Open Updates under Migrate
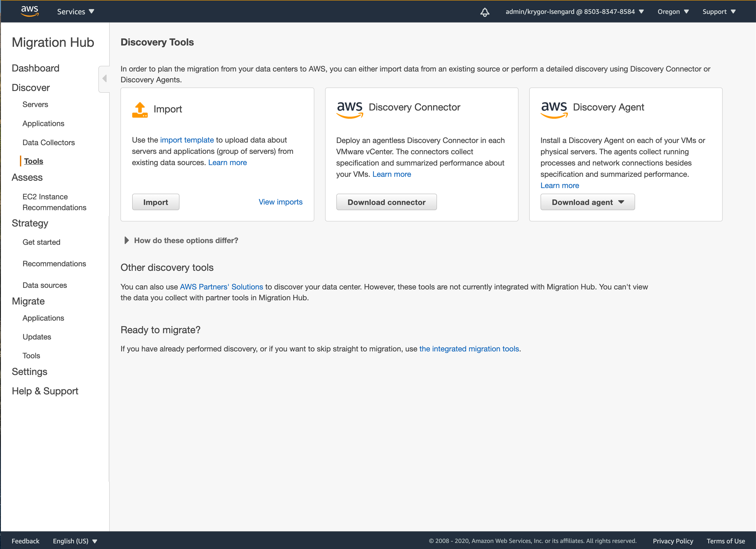The image size is (756, 549). (37, 337)
